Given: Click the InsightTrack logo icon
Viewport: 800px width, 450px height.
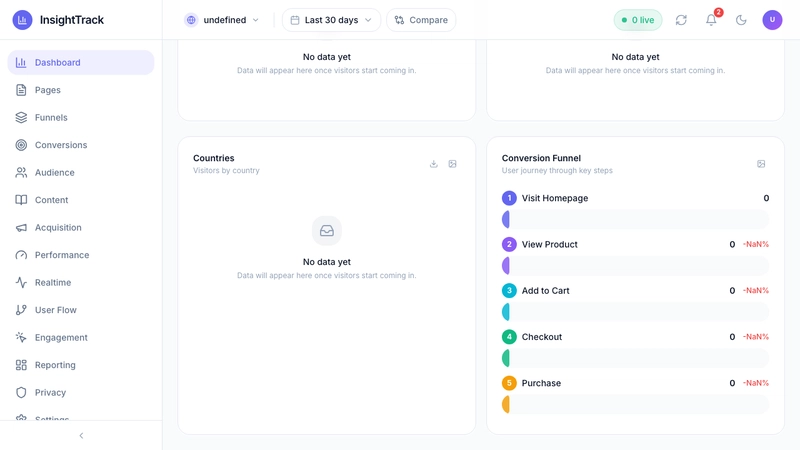Looking at the screenshot, I should tap(22, 20).
